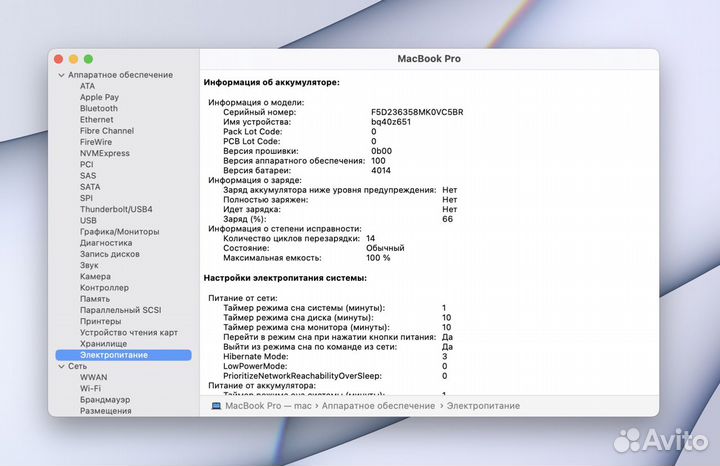Open Камера hardware info

[95, 276]
